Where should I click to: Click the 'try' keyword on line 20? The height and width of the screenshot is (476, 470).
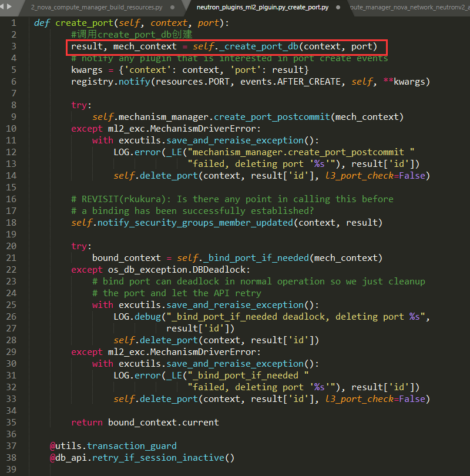79,246
